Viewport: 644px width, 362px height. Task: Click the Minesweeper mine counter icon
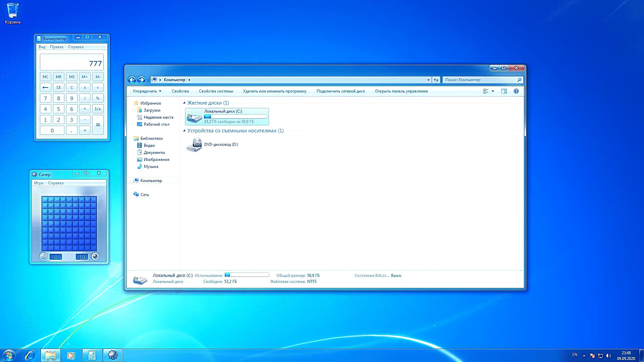[x=95, y=256]
